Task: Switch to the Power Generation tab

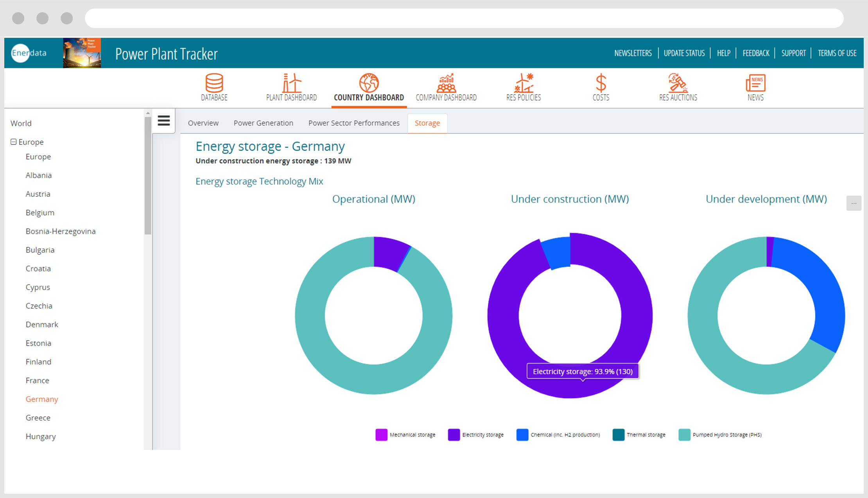Action: click(x=263, y=123)
